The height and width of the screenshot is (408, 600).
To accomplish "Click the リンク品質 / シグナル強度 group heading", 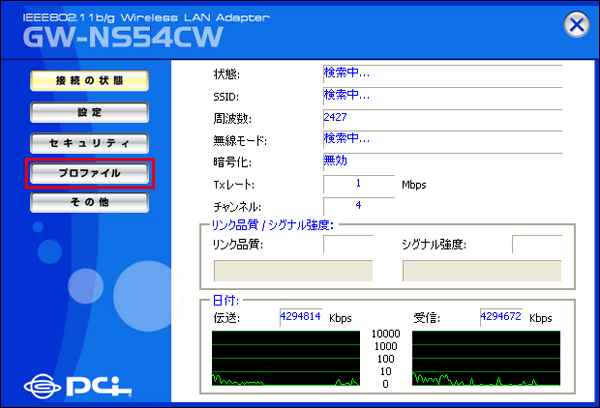I will [x=273, y=225].
